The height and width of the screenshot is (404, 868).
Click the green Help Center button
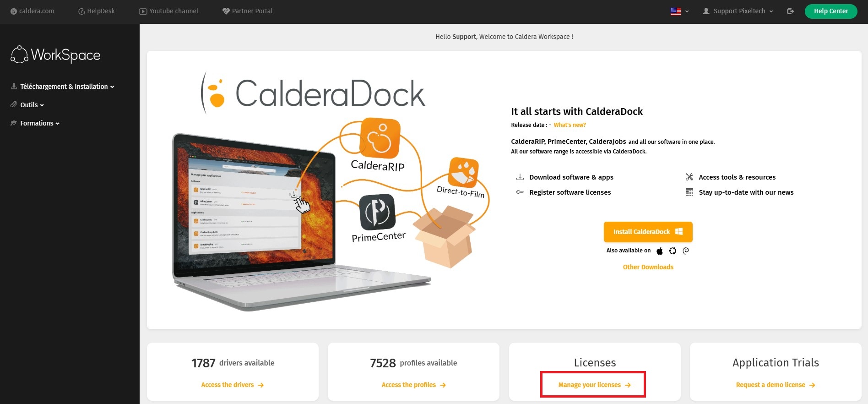click(x=830, y=11)
